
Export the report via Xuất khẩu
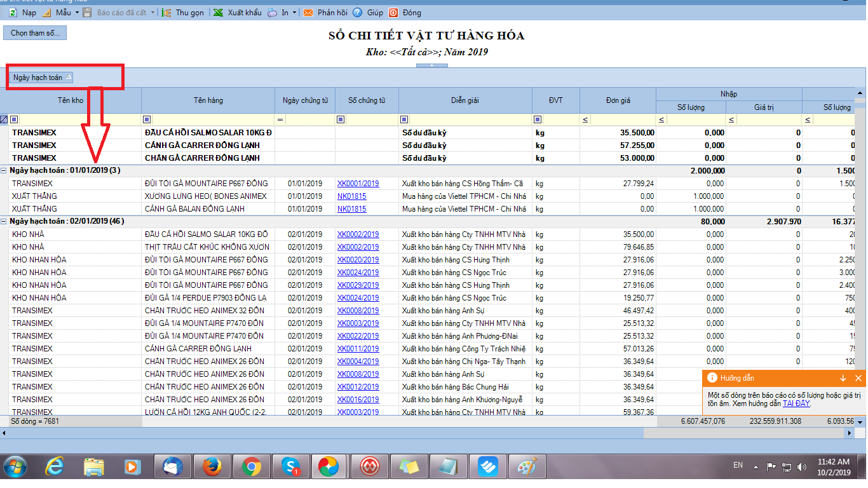(237, 12)
